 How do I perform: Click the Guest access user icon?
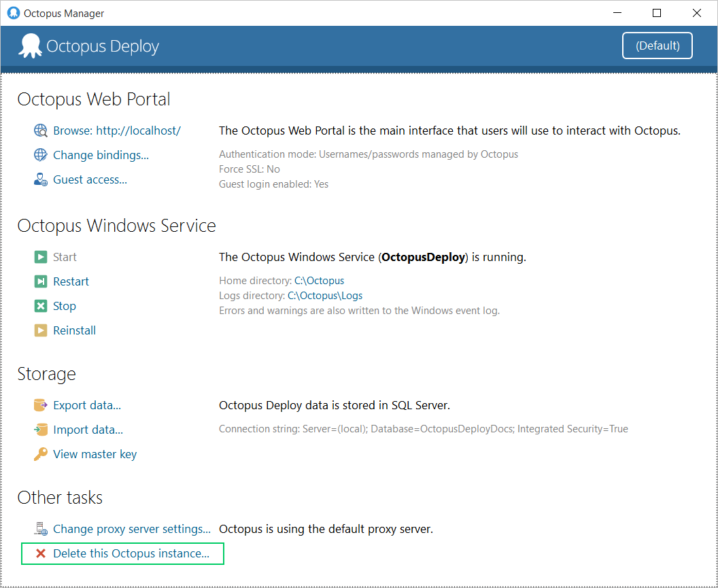[41, 179]
